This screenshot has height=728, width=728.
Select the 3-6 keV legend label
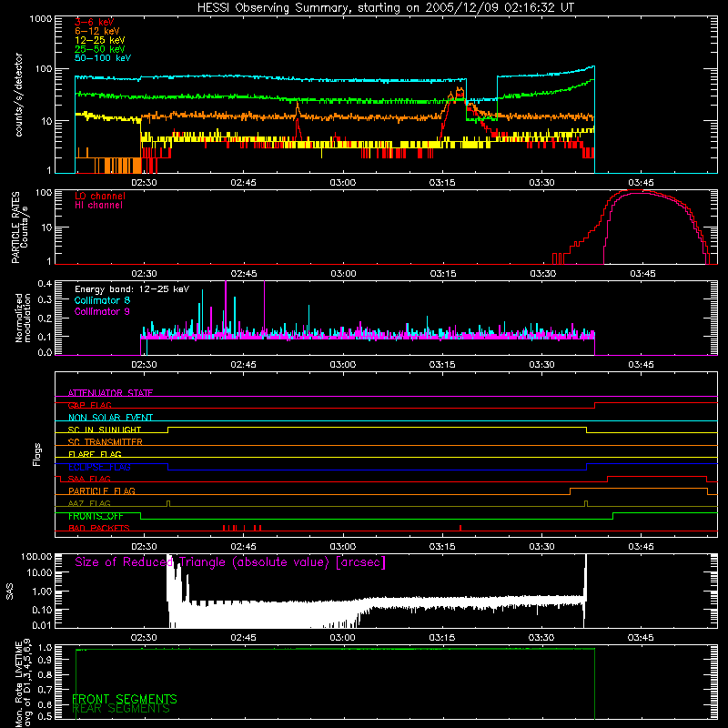[x=94, y=22]
